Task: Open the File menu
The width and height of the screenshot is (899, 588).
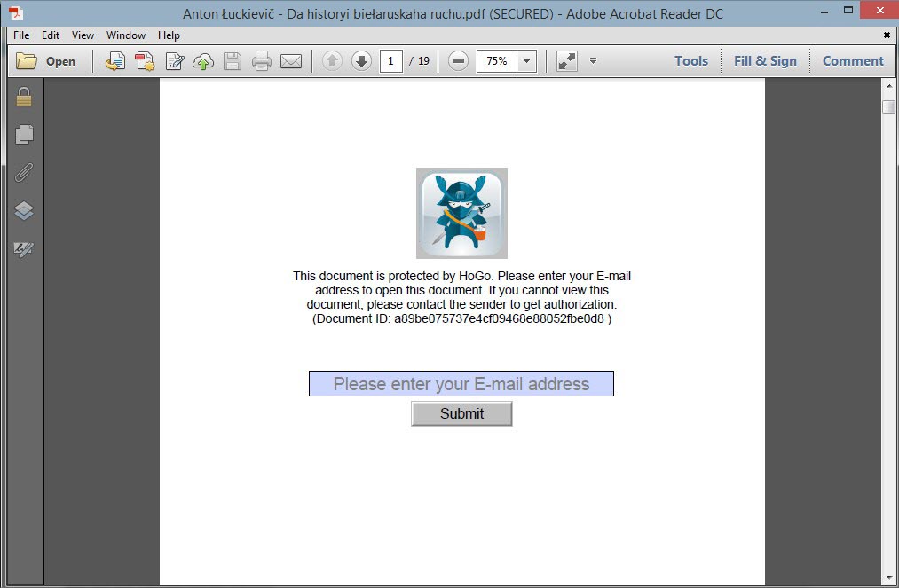Action: 21,35
